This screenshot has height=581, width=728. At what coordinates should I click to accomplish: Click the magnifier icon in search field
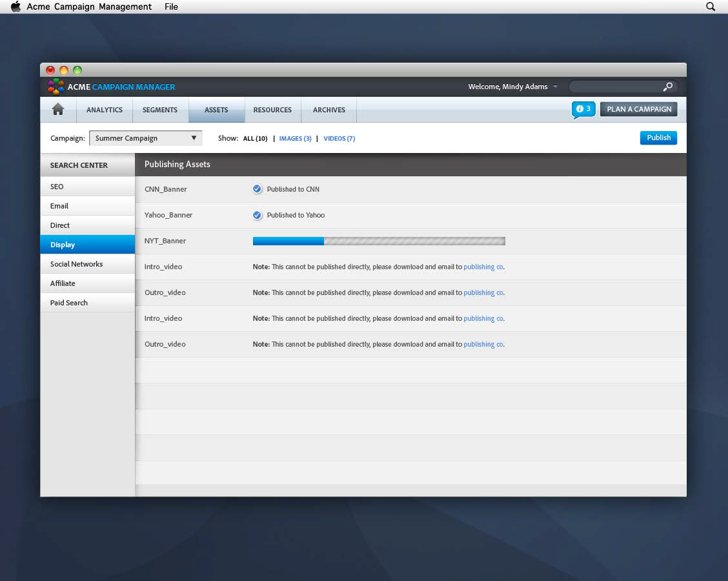[x=667, y=87]
